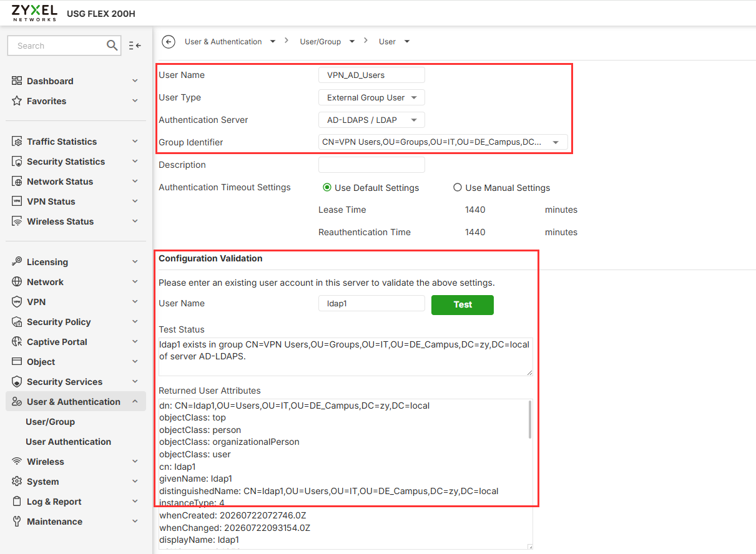Click the User breadcrumb link

(x=387, y=42)
